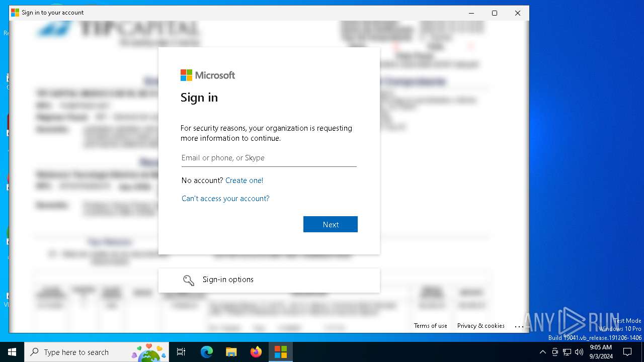Click the taskbar search box

tap(97, 352)
